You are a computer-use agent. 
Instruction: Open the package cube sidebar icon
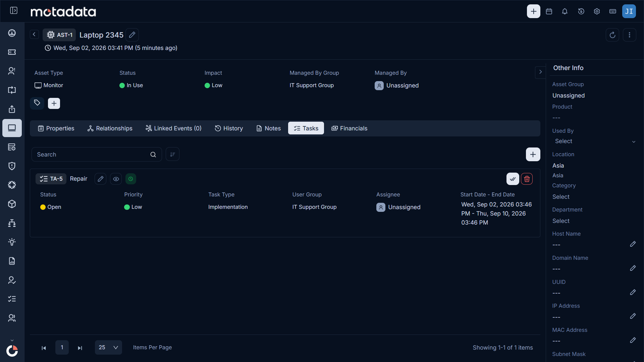(x=12, y=204)
